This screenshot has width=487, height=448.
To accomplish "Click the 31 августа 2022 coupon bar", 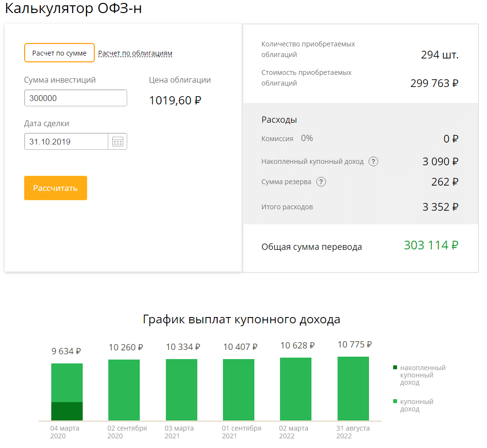I will pos(353,389).
